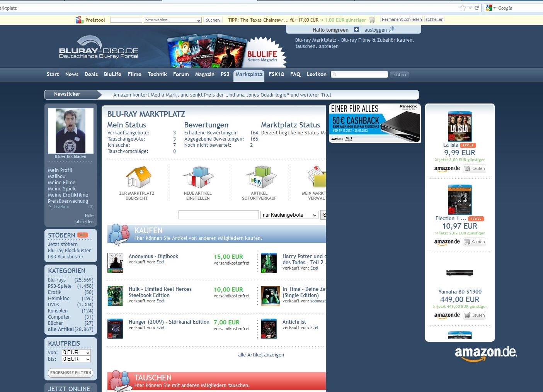Click the key icon beside ausloggen
The height and width of the screenshot is (392, 543).
tap(392, 29)
